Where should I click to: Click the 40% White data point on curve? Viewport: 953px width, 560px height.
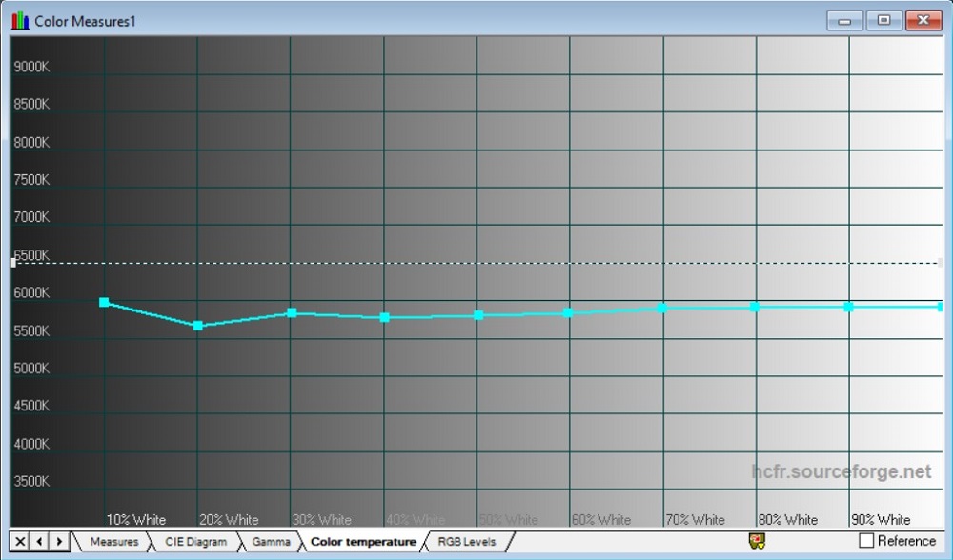click(384, 317)
